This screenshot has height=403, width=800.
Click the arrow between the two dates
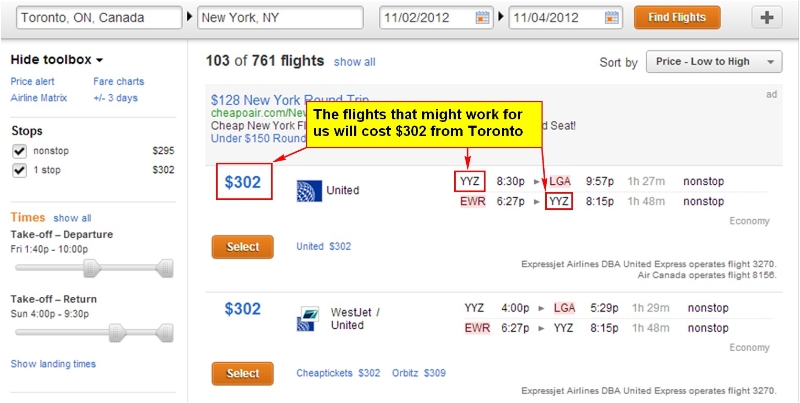501,17
